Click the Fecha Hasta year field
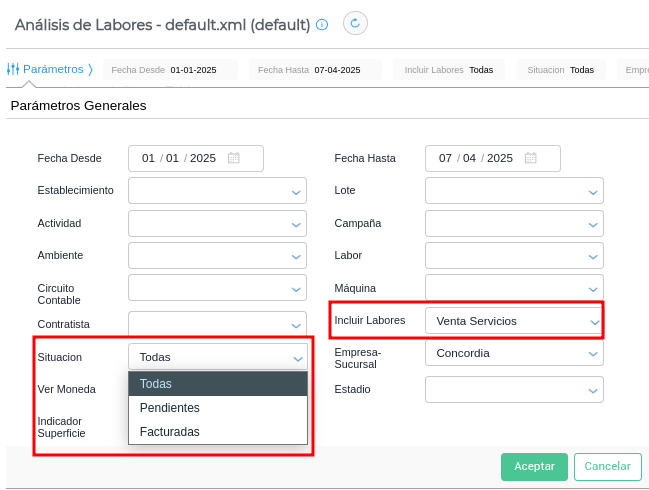The height and width of the screenshot is (490, 649). click(500, 158)
